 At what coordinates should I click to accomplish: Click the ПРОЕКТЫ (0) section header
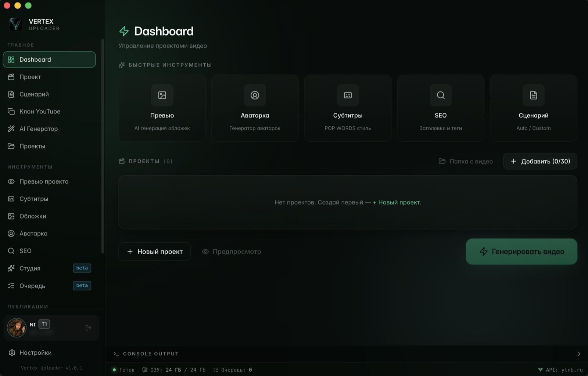146,161
